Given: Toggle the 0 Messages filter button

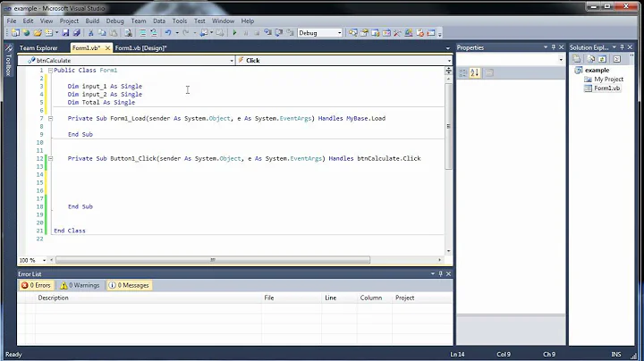Looking at the screenshot, I should (x=129, y=285).
